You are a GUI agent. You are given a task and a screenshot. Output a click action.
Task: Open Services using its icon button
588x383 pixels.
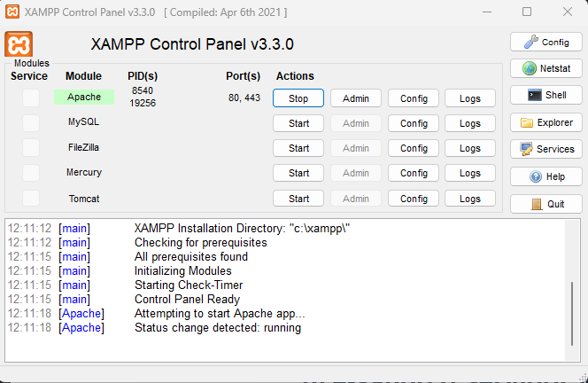pos(545,149)
